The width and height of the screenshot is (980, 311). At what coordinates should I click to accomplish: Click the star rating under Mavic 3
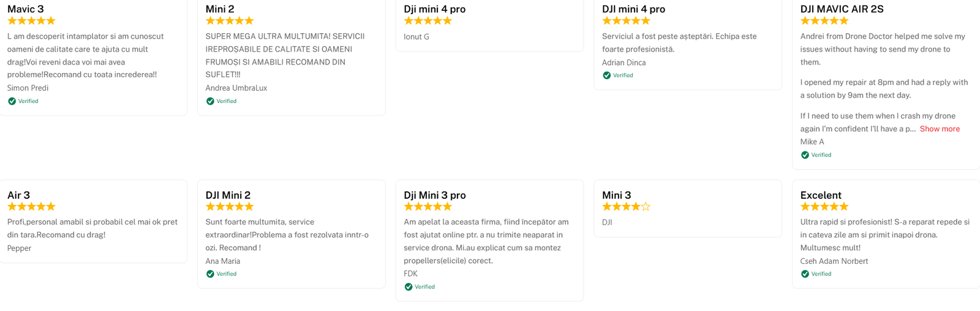tap(31, 21)
